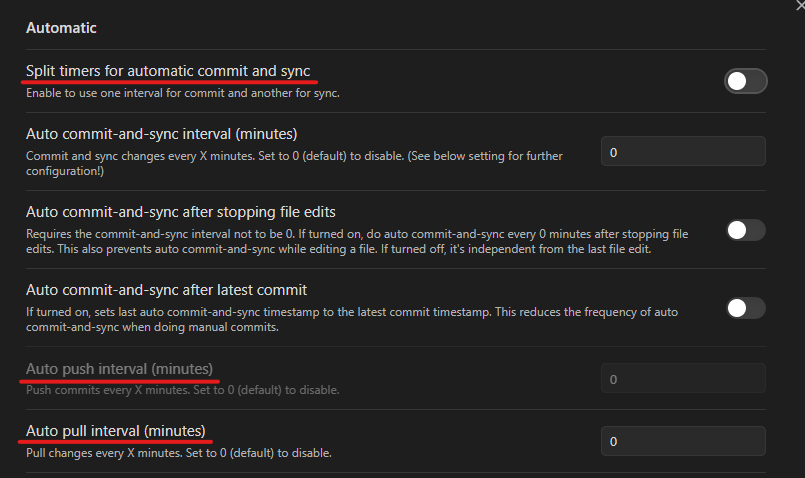Focus the commit-and-sync interval minutes field

click(x=683, y=151)
